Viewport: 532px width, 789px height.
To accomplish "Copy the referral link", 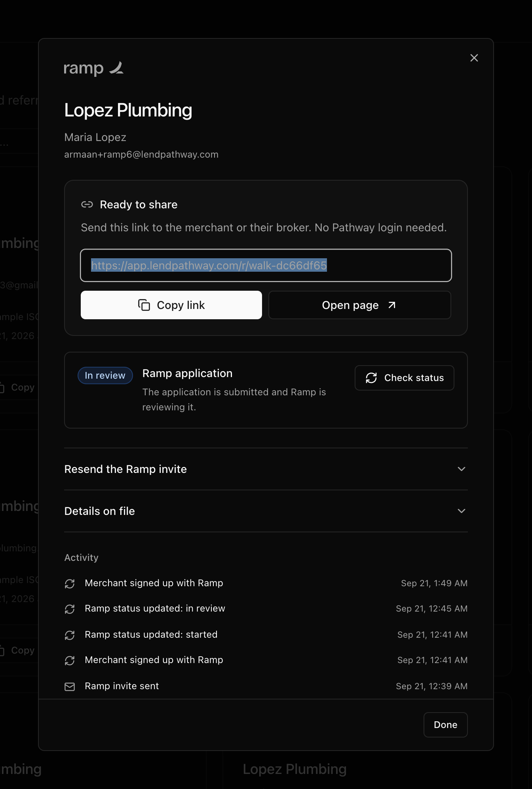I will point(171,305).
